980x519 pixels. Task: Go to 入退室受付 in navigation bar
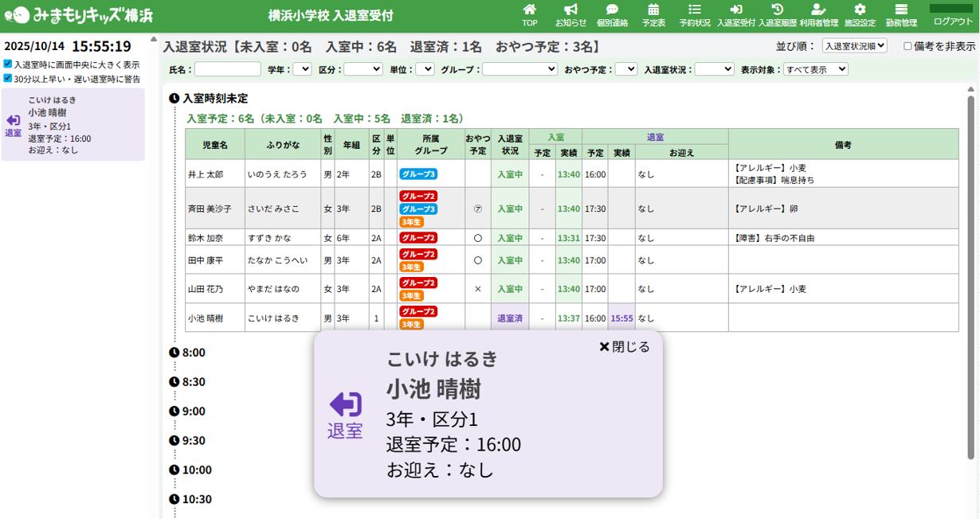coord(736,14)
